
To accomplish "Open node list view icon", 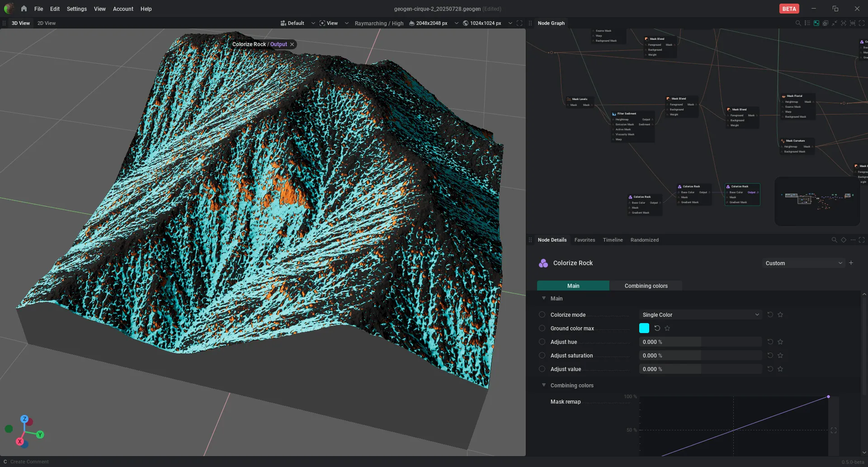I will 807,23.
